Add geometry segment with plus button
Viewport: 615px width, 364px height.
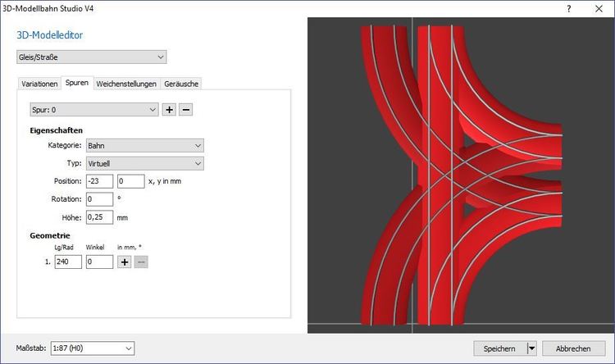[125, 262]
